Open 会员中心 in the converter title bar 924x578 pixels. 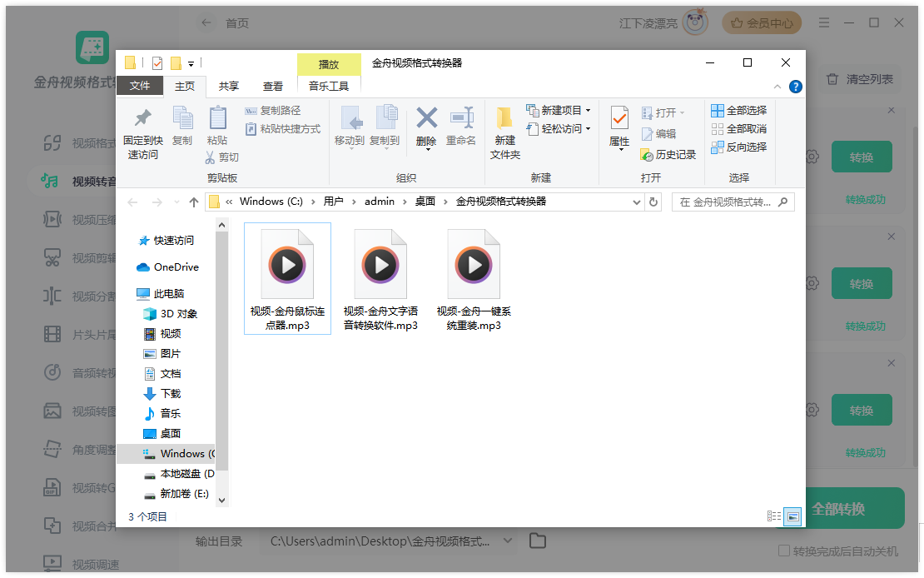click(762, 23)
